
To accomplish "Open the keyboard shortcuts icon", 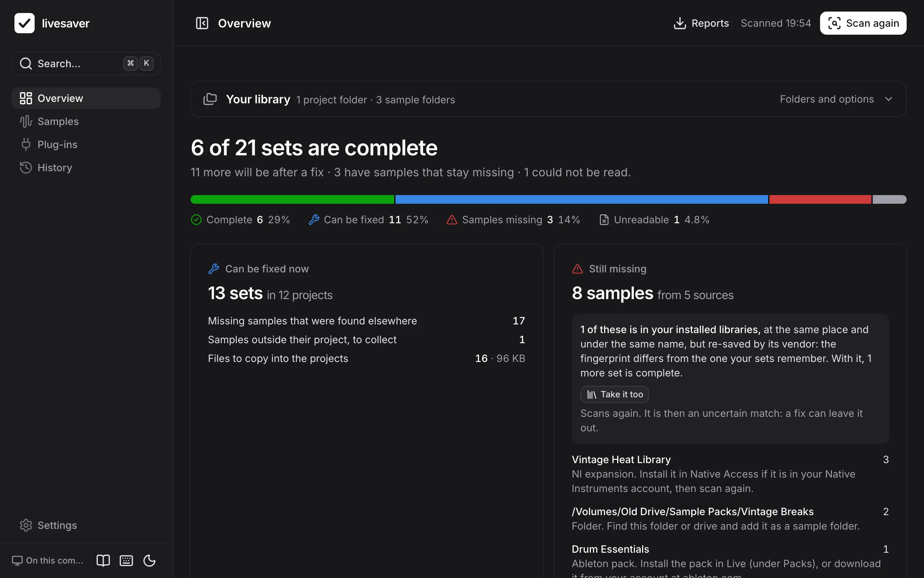I will (x=126, y=561).
